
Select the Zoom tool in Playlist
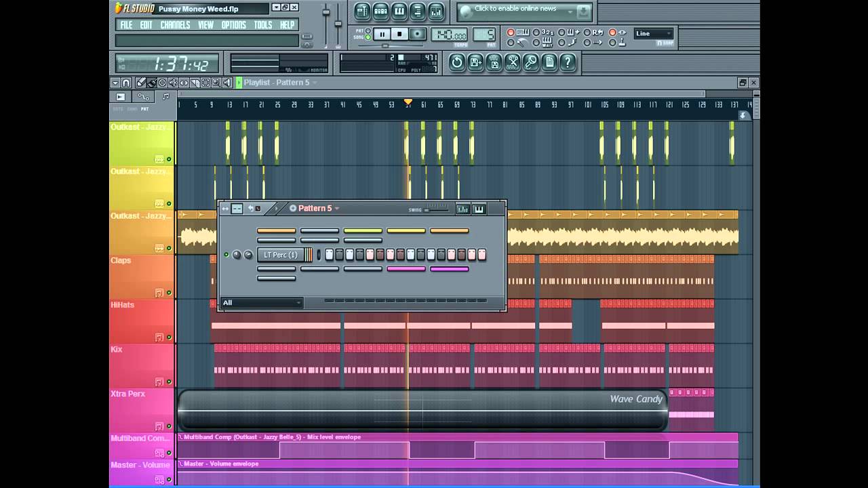(x=216, y=83)
